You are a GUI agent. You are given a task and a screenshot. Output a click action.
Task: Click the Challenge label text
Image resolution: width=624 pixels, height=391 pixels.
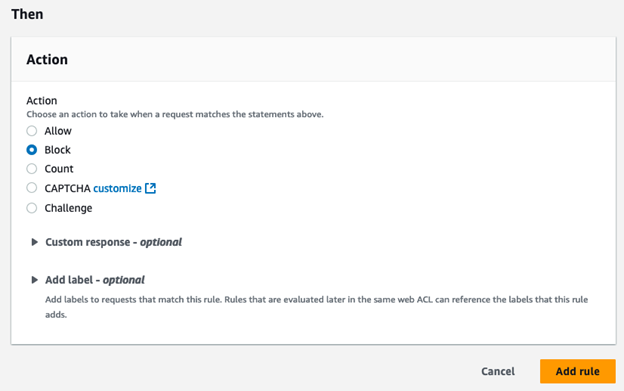pos(68,208)
